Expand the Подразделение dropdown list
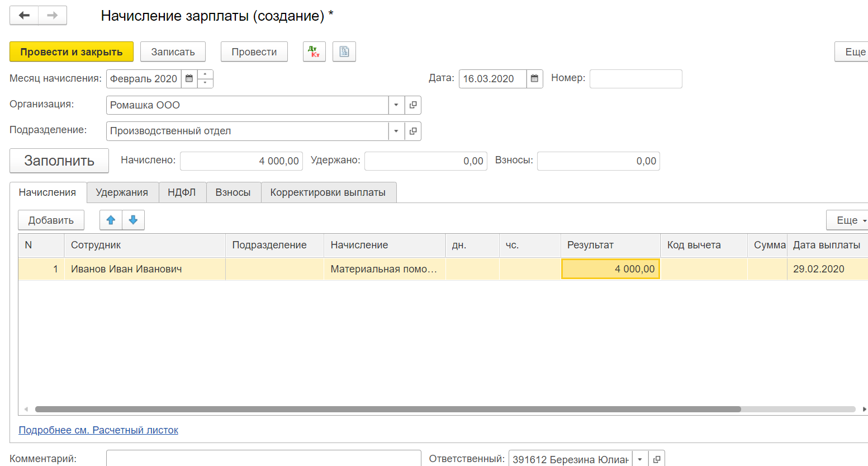Image resolution: width=868 pixels, height=466 pixels. 396,131
